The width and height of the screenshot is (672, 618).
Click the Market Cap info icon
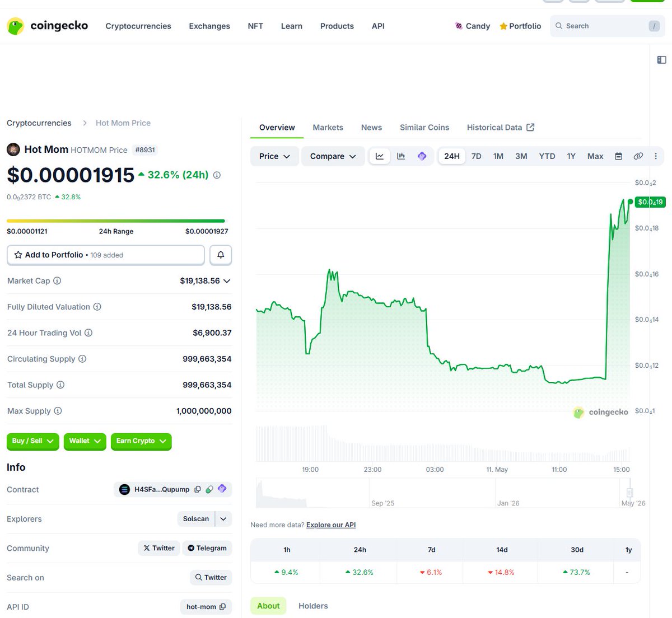(57, 281)
